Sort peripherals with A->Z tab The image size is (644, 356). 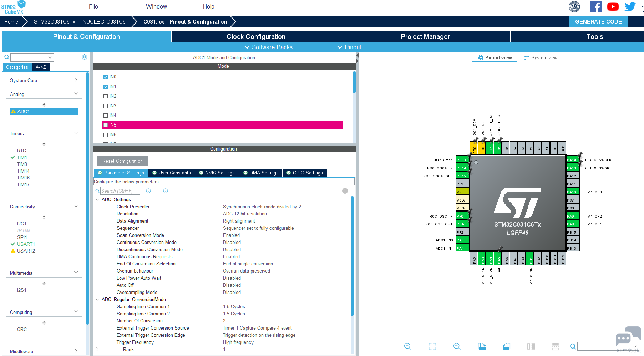[41, 67]
